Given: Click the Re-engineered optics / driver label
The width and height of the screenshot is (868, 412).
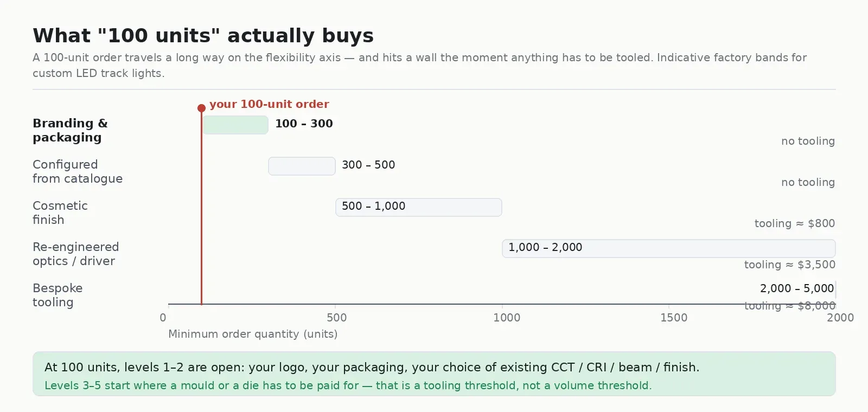Looking at the screenshot, I should point(76,254).
